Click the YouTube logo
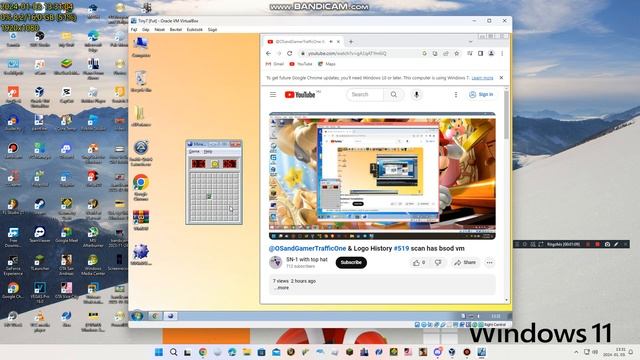 [x=300, y=95]
